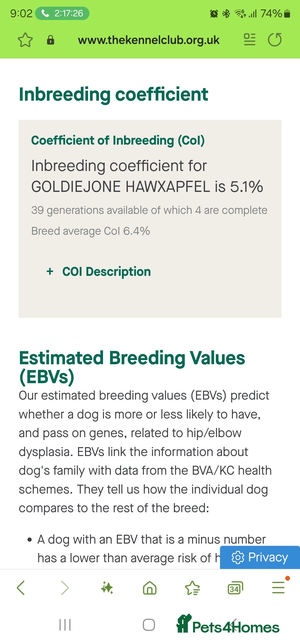The image size is (300, 644).
Task: Go forward with browser forward arrow
Action: pyautogui.click(x=64, y=588)
